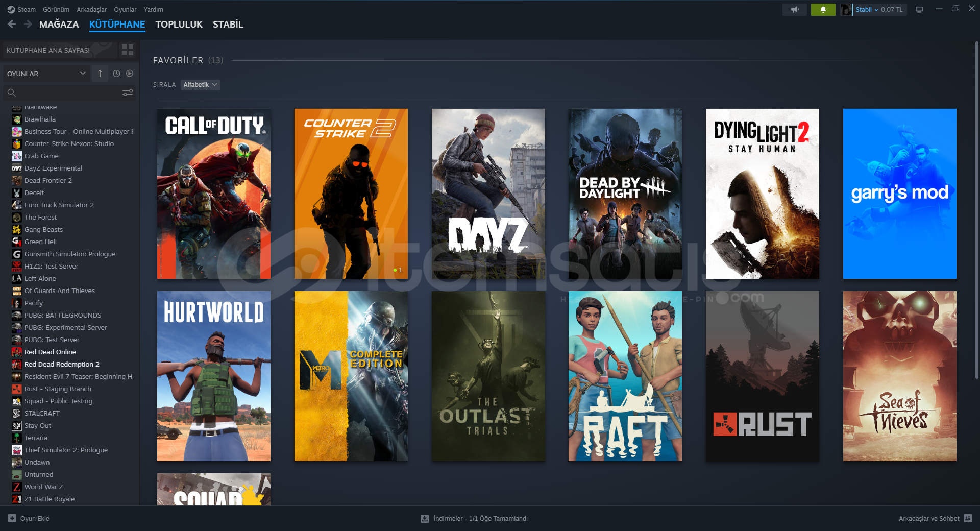Open advanced filter sliders icon
The image size is (980, 531).
coord(128,92)
